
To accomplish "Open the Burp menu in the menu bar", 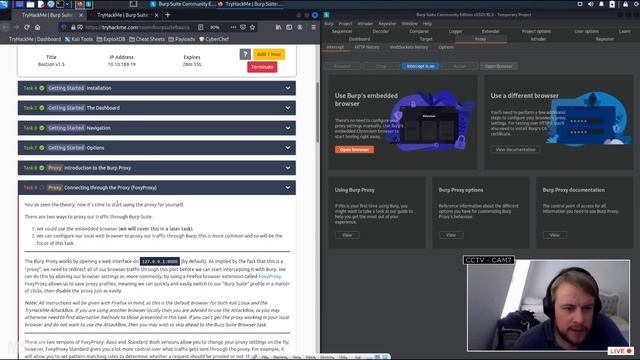I will click(x=329, y=24).
